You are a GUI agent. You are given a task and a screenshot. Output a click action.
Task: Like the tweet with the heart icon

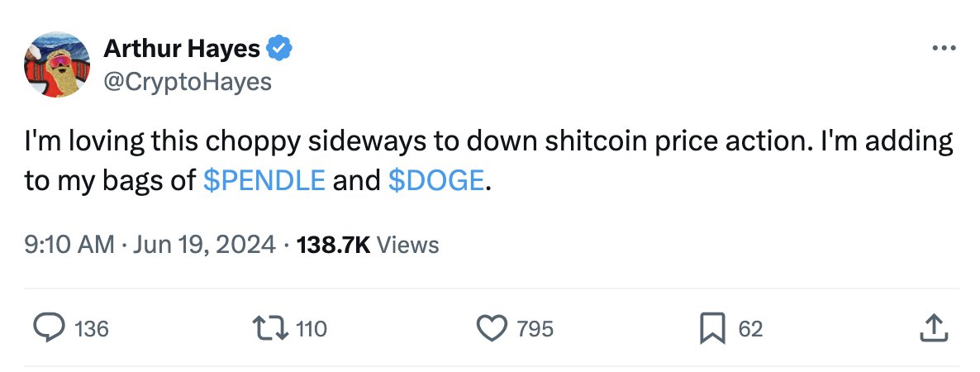click(493, 329)
